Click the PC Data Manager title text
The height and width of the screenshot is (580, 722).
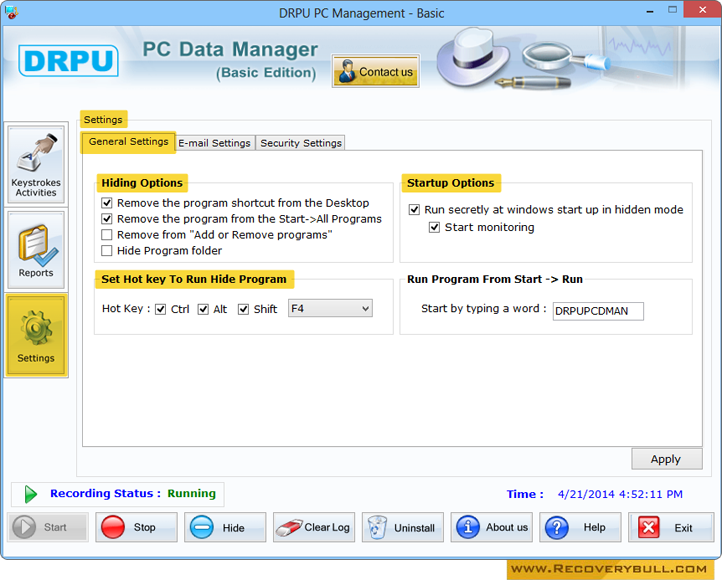pyautogui.click(x=230, y=50)
